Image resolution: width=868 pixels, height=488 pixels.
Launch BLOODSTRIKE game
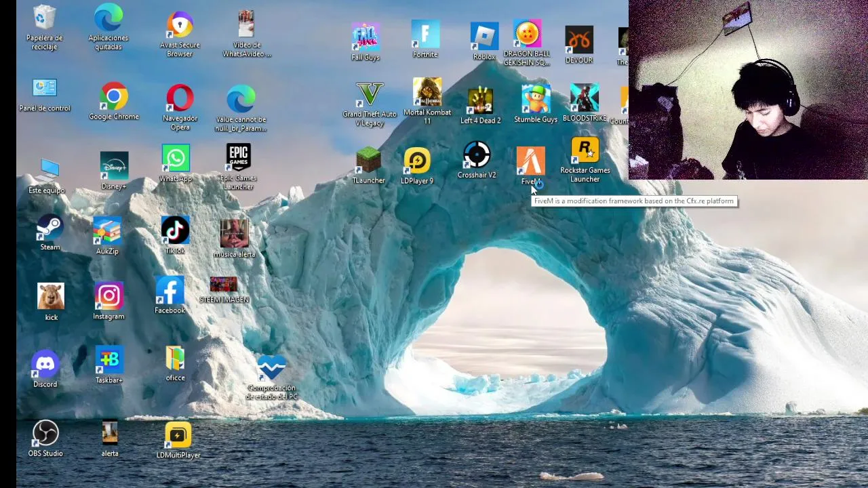pos(585,103)
